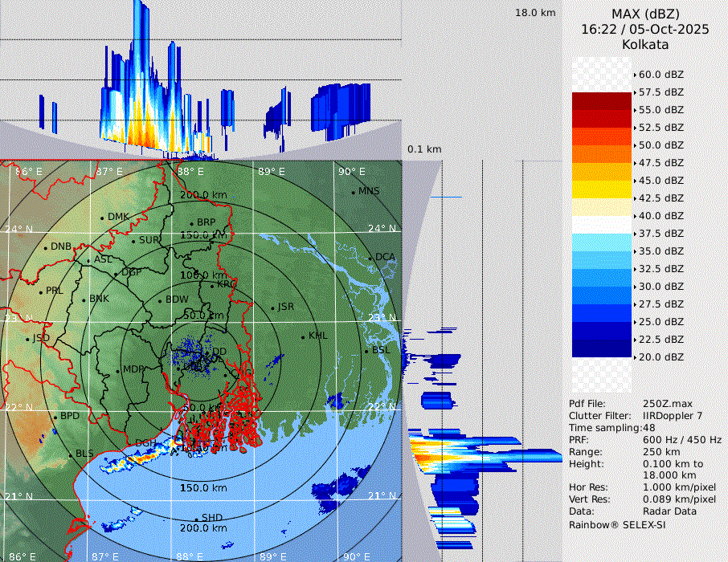The image size is (728, 562).
Task: Select the DCA station dot
Action: click(370, 258)
